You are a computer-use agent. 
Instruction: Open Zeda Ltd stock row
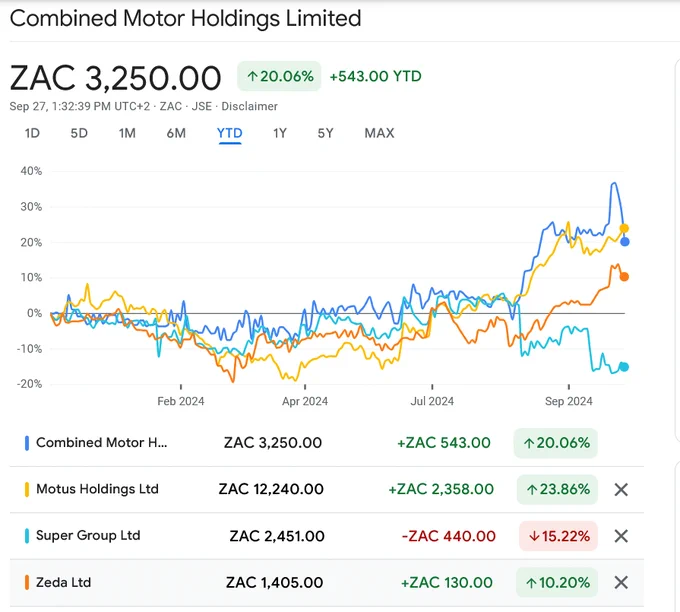(327, 583)
